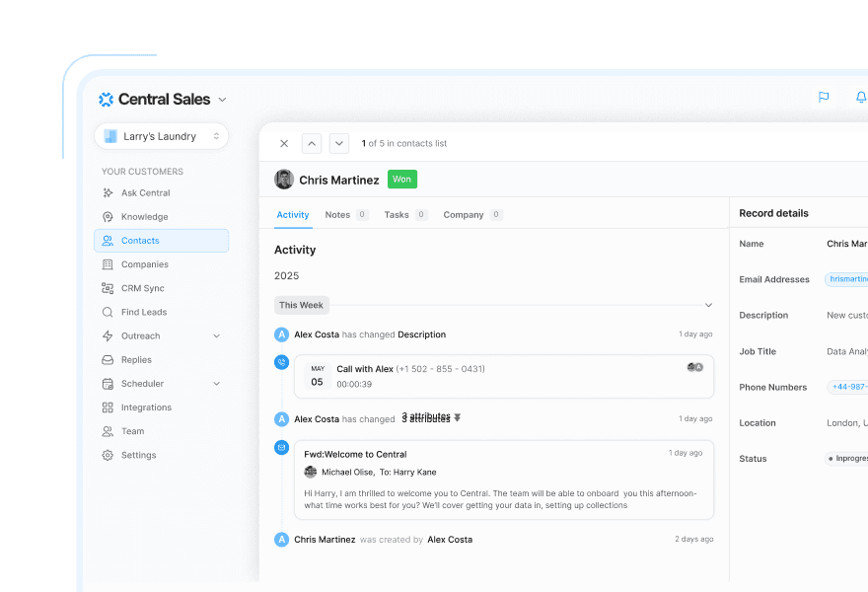Switch to the Company tab

click(x=472, y=215)
